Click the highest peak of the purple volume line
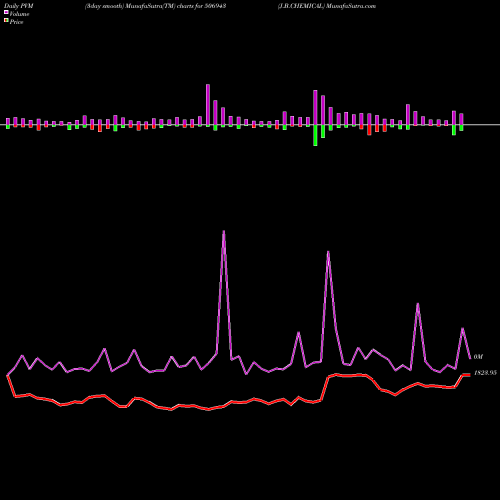 click(224, 231)
